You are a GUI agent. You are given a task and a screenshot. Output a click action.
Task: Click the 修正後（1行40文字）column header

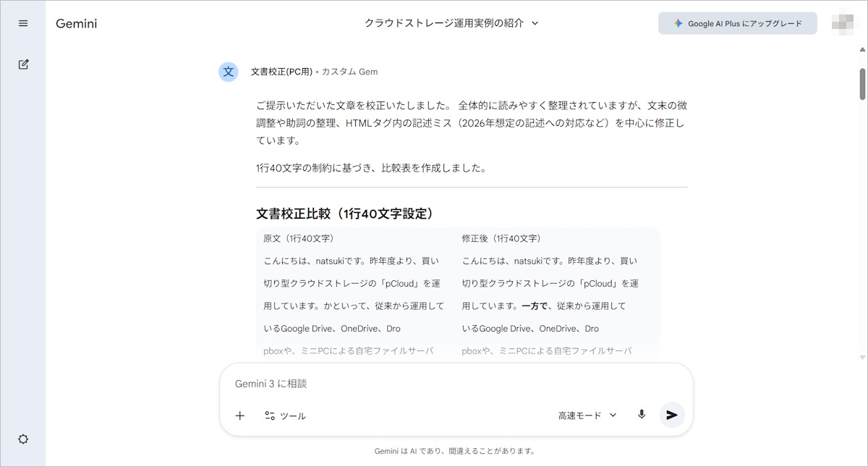(501, 238)
